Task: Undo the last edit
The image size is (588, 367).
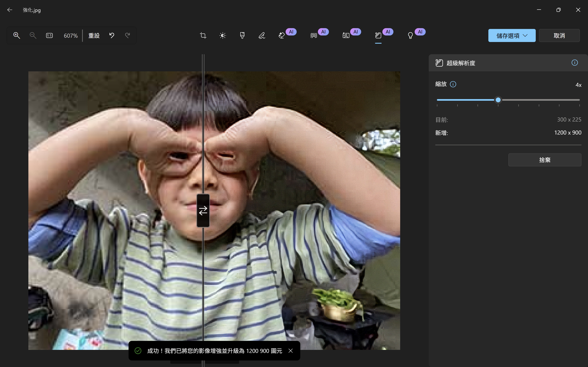Action: [x=112, y=35]
